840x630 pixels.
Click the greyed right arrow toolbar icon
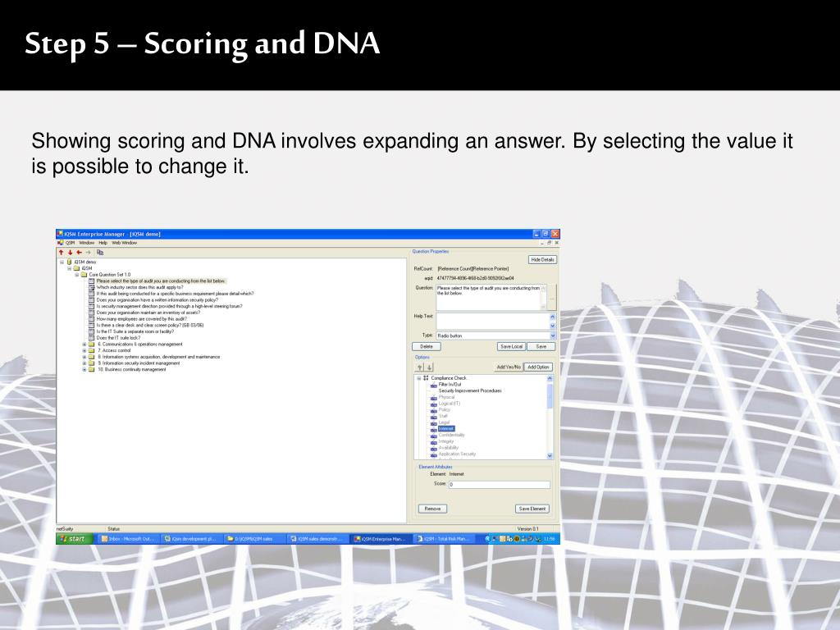click(89, 253)
